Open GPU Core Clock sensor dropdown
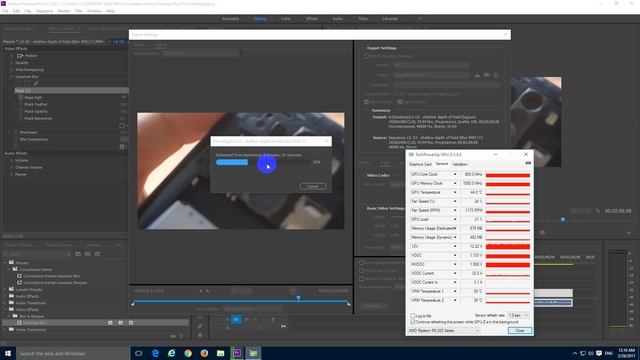The image size is (640, 360). tap(455, 175)
